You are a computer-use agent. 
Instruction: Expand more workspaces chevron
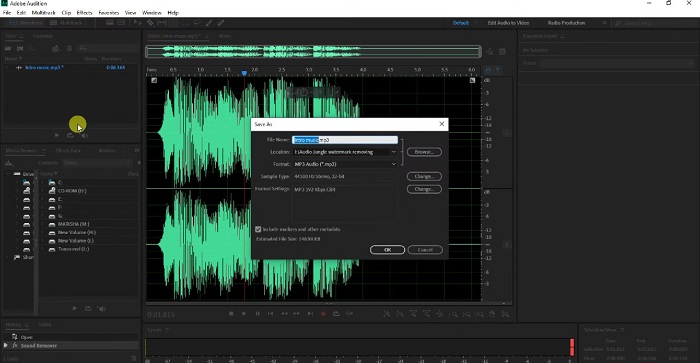604,23
